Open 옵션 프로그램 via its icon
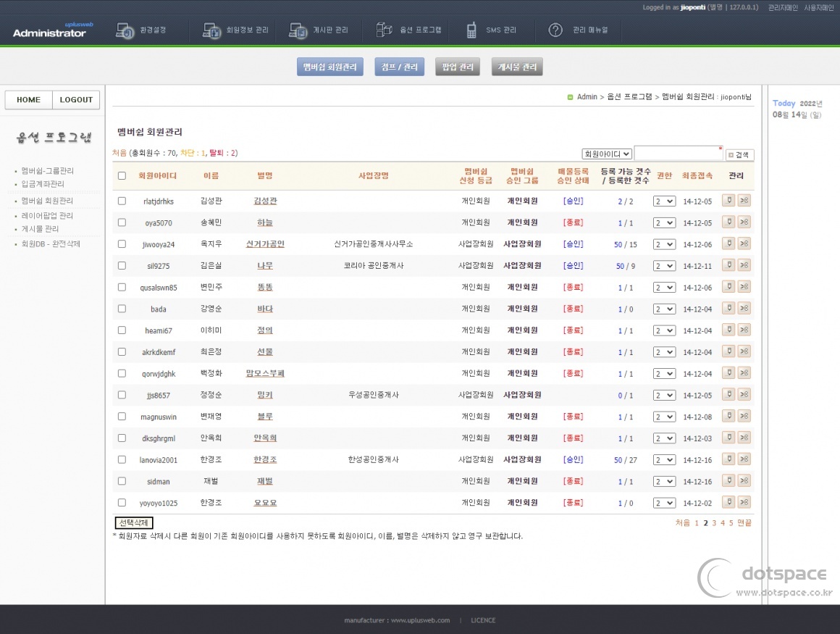Image resolution: width=840 pixels, height=634 pixels. [384, 30]
